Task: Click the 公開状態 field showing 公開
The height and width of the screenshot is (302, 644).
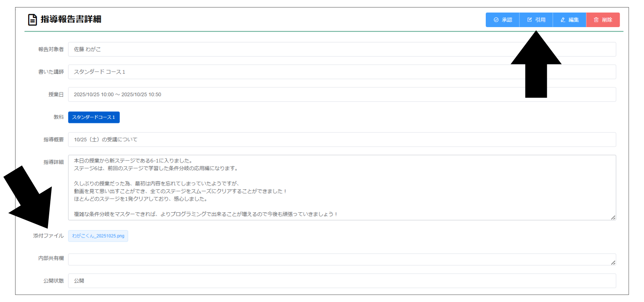Action: pyautogui.click(x=342, y=281)
